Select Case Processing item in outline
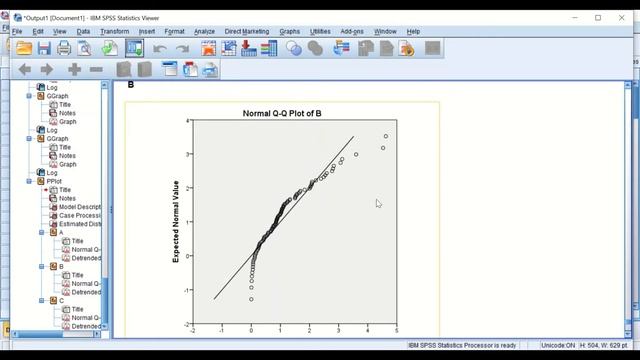640x360 pixels. 75,216
